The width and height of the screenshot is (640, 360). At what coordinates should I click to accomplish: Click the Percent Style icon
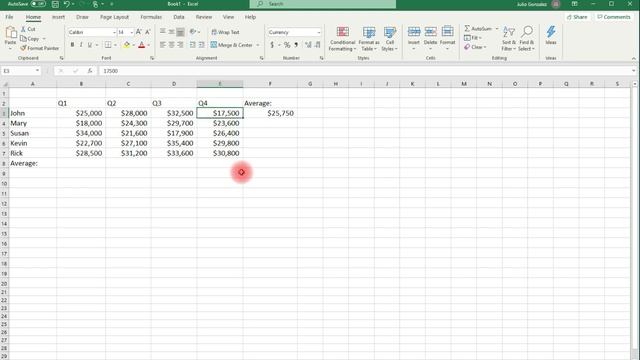pos(287,45)
